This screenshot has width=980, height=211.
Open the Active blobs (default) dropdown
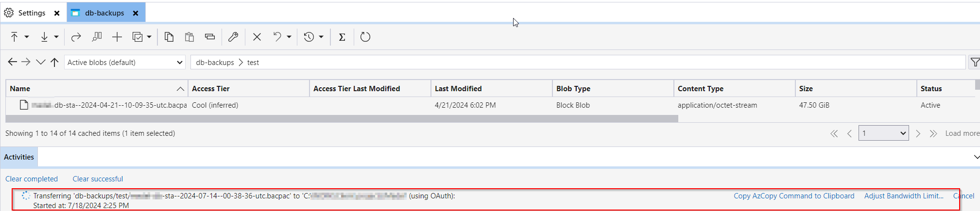pyautogui.click(x=125, y=62)
